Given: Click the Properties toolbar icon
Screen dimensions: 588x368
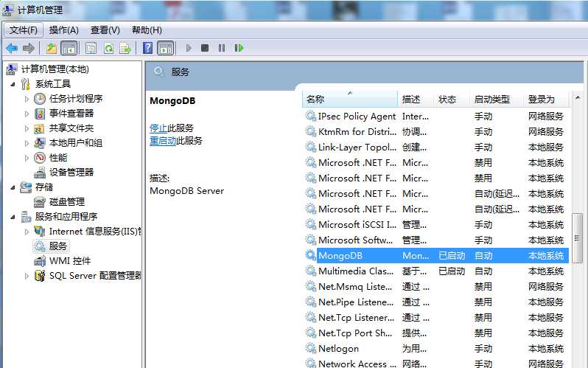Looking at the screenshot, I should pos(91,48).
